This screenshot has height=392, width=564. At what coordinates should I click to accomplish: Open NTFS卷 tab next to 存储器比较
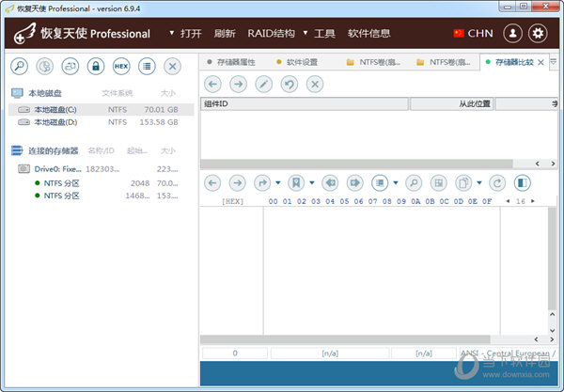pos(445,62)
